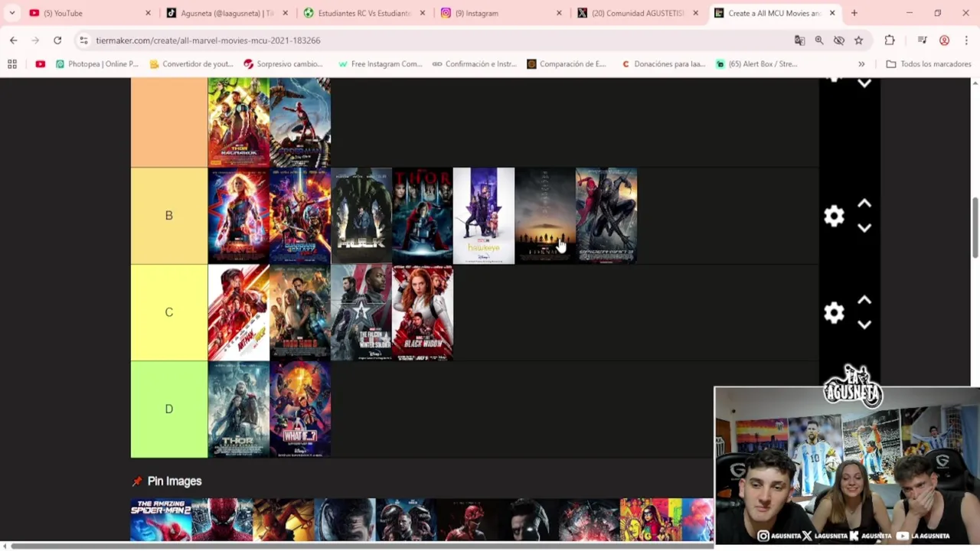The image size is (980, 551).
Task: Open the Chrome profile avatar
Action: pyautogui.click(x=944, y=41)
